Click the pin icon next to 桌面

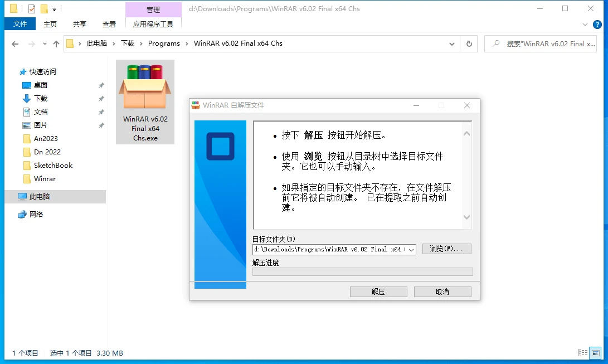(101, 85)
